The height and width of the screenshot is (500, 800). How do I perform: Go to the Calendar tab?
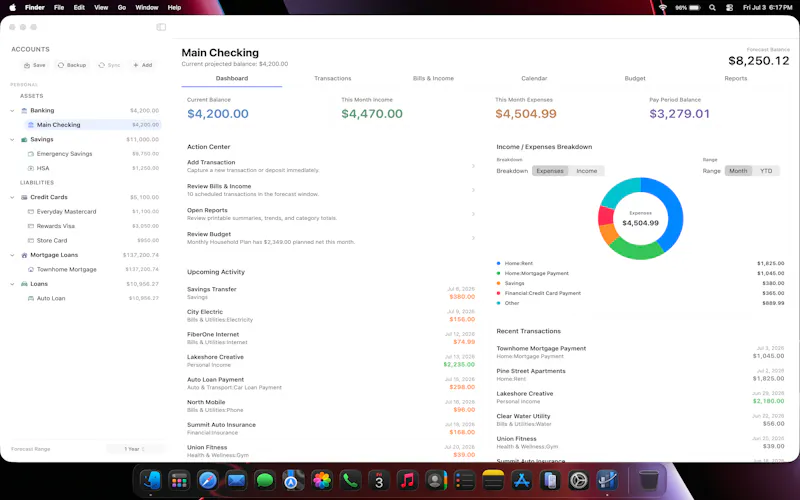534,78
